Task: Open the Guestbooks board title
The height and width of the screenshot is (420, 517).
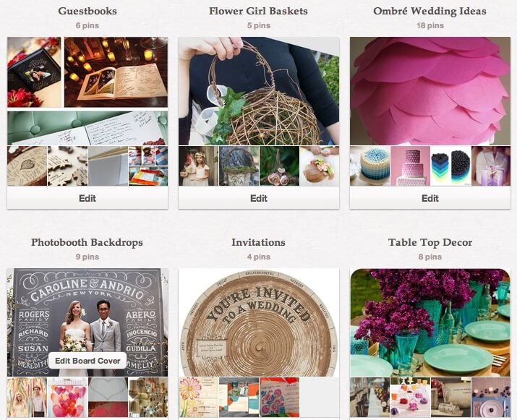Action: pos(87,11)
